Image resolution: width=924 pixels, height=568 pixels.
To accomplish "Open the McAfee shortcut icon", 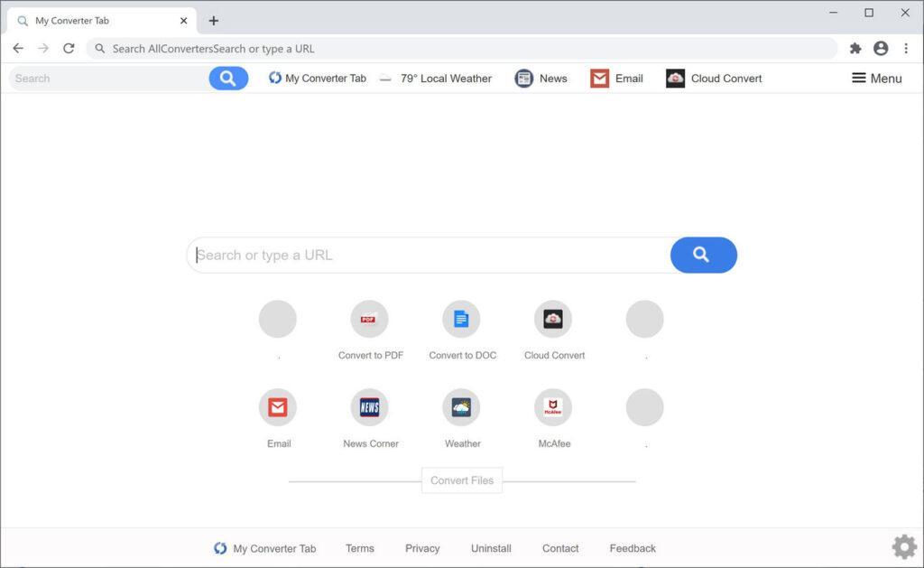I will pos(553,407).
